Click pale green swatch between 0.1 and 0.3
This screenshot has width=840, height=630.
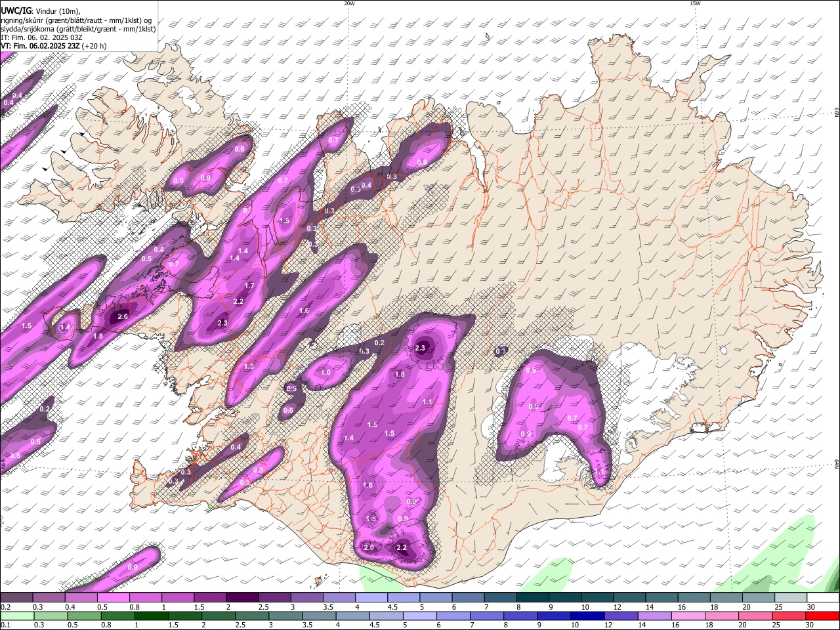pyautogui.click(x=17, y=616)
